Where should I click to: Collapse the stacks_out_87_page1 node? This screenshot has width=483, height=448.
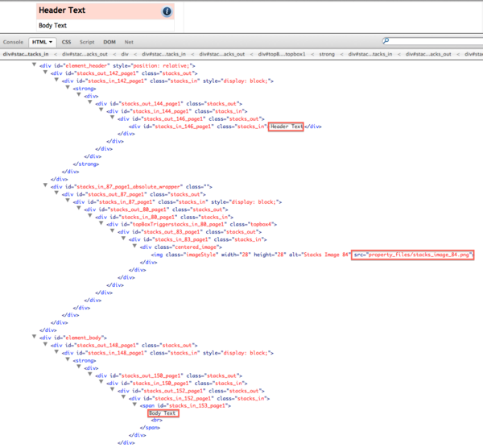(x=56, y=193)
